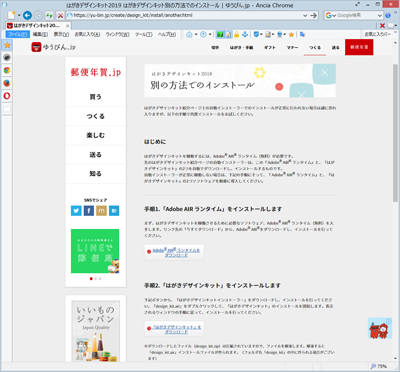Image resolution: width=400 pixels, height=372 pixels.
Task: Open the ウィンドウ menu
Action: point(117,34)
